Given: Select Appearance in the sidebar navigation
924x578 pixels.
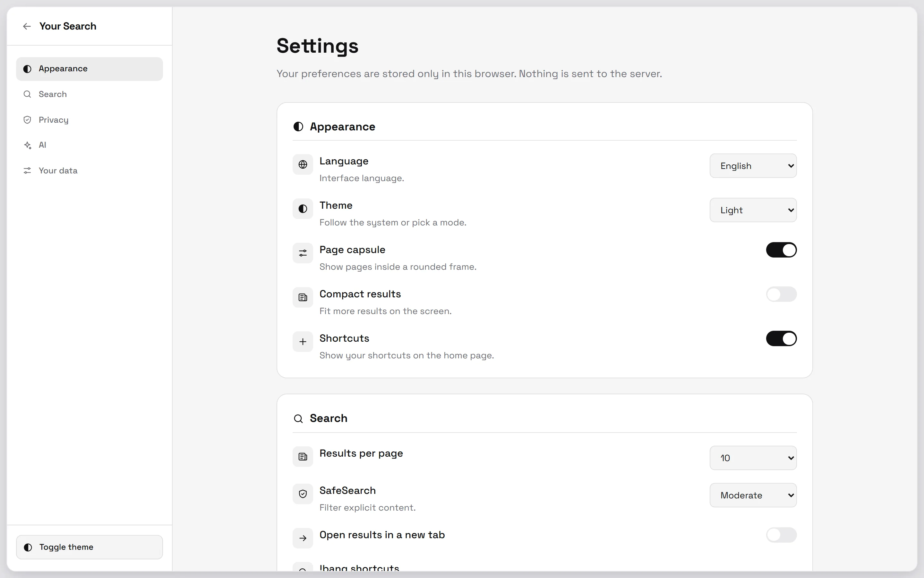Looking at the screenshot, I should (x=89, y=69).
